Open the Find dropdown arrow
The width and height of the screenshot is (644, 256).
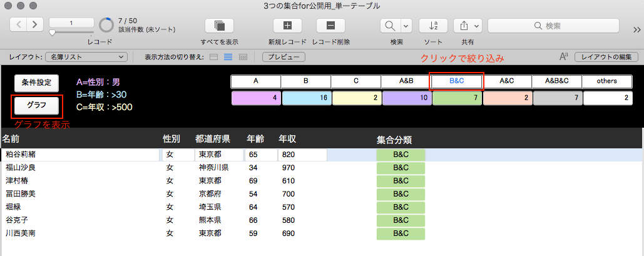point(406,26)
